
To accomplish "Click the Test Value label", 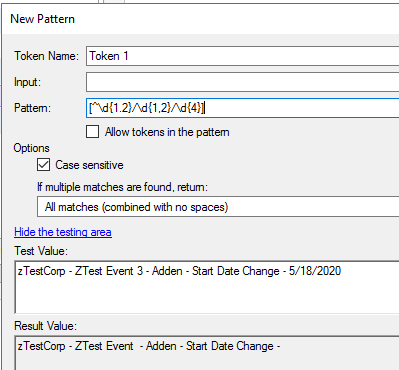I will click(x=41, y=251).
